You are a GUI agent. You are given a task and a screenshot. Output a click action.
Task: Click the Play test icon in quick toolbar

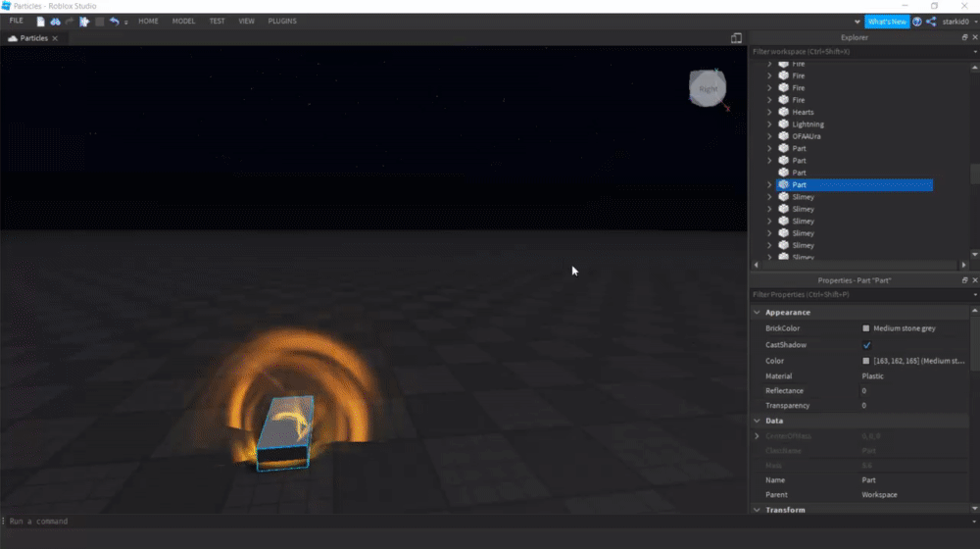[84, 22]
